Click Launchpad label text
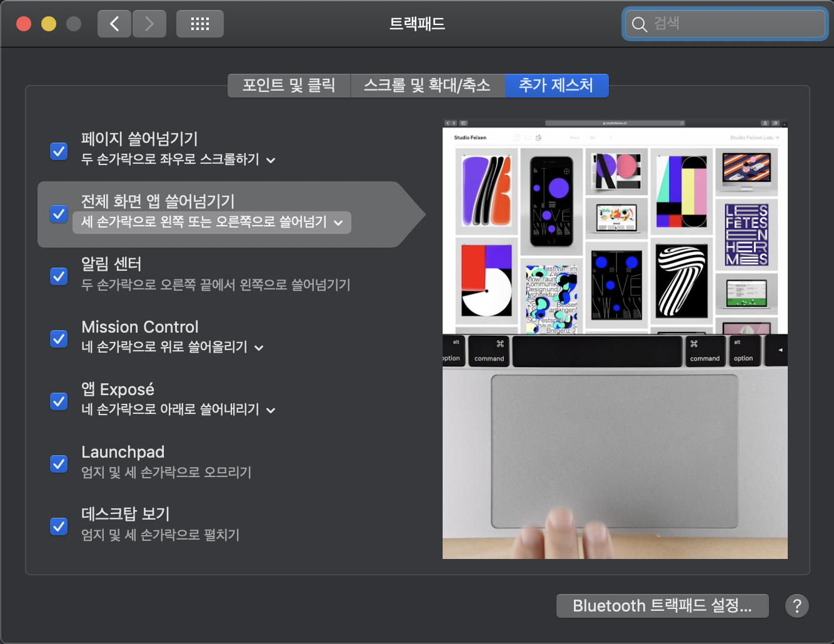Screen dimensions: 834x644 click(x=123, y=451)
